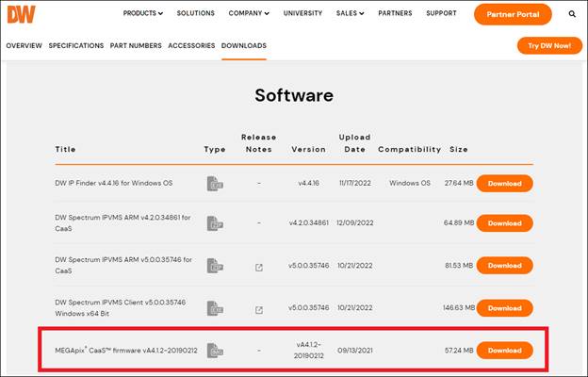Expand the Sales menu
This screenshot has height=377, width=588.
(x=350, y=13)
